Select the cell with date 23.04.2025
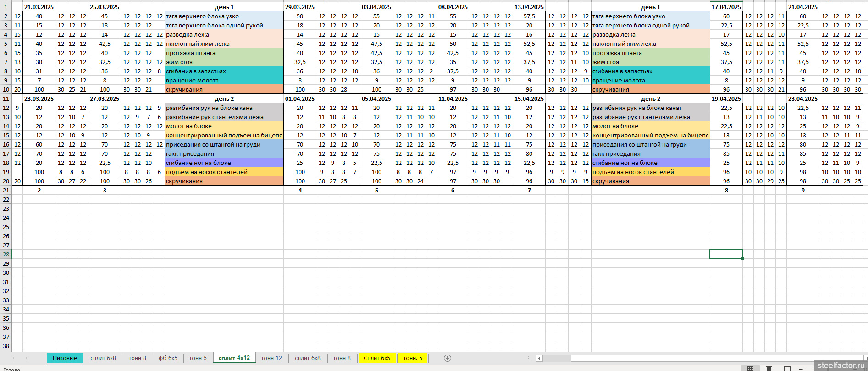 pos(802,98)
